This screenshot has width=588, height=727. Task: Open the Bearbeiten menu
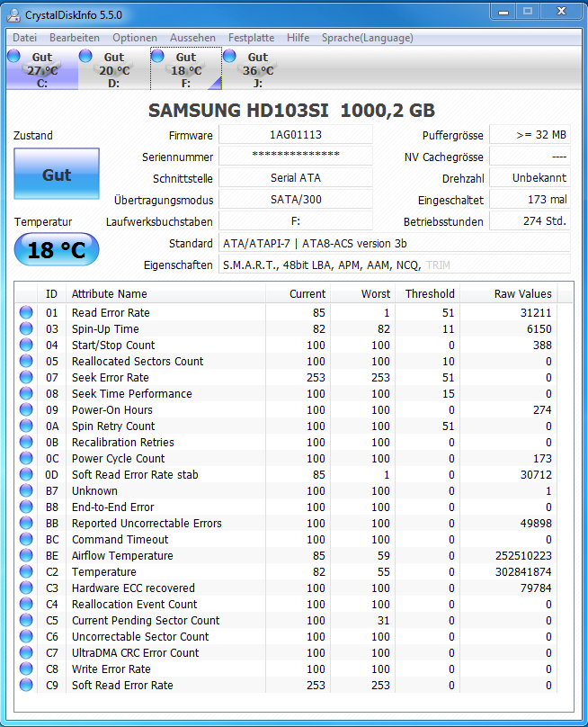click(74, 38)
